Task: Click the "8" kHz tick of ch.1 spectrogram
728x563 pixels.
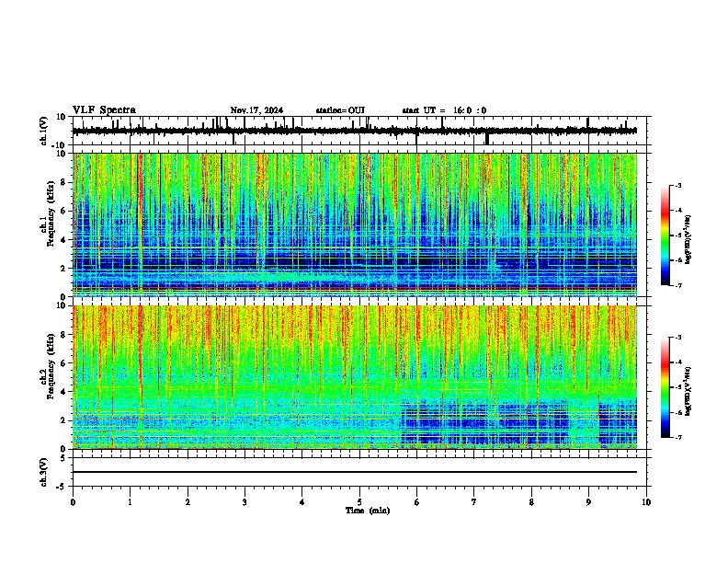Action: coord(64,182)
